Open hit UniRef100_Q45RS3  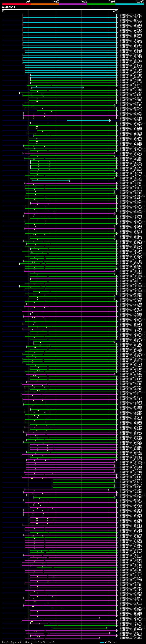point(131,32)
